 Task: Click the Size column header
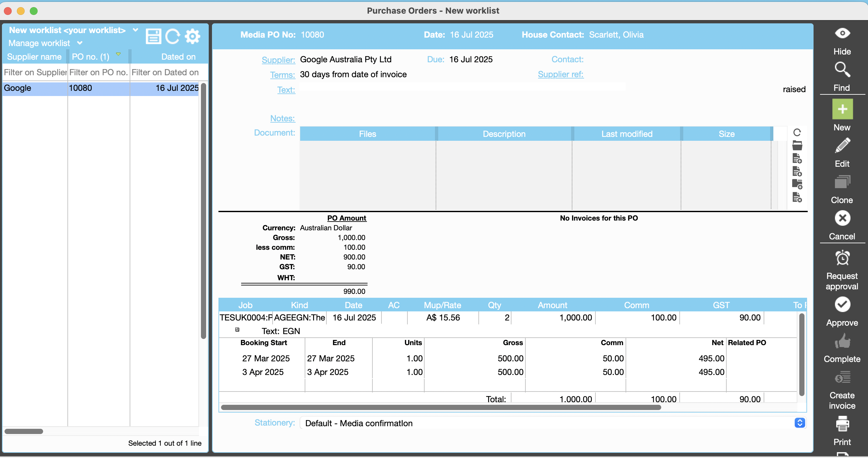(x=726, y=134)
